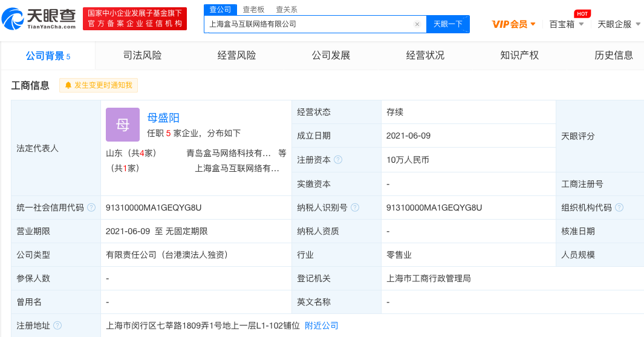
Task: Select the 存续 status value
Action: [395, 112]
